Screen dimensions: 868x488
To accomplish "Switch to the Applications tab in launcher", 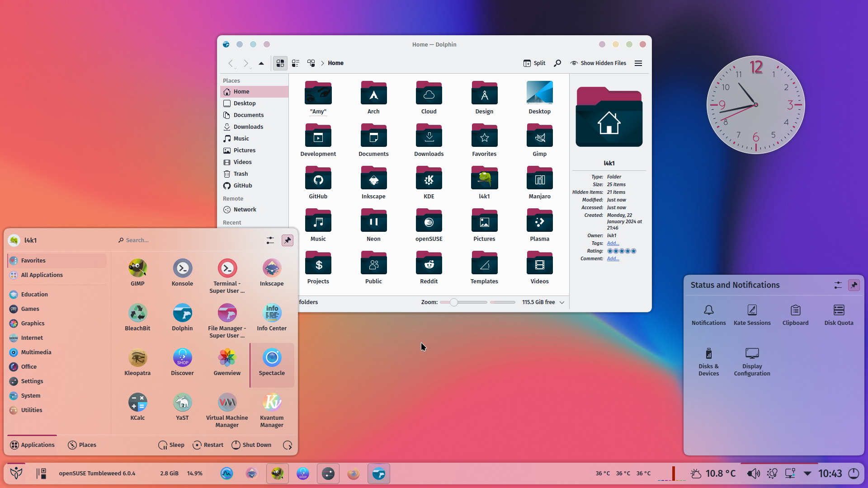I will click(32, 445).
